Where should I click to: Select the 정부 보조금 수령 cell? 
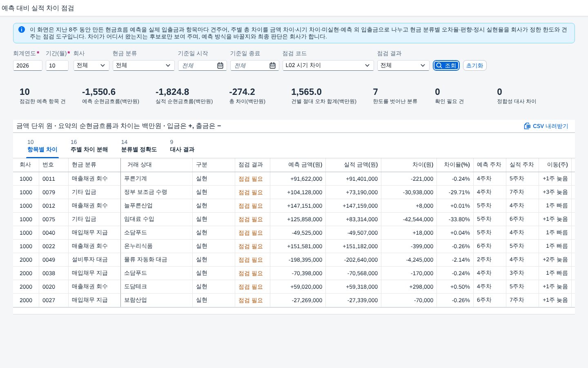pos(157,192)
